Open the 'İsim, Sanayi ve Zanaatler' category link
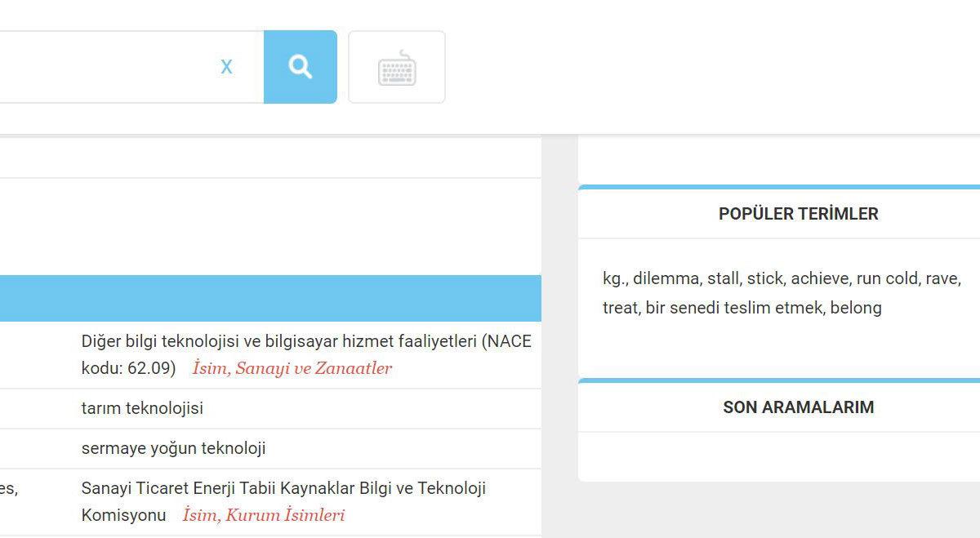The image size is (980, 538). pos(292,368)
